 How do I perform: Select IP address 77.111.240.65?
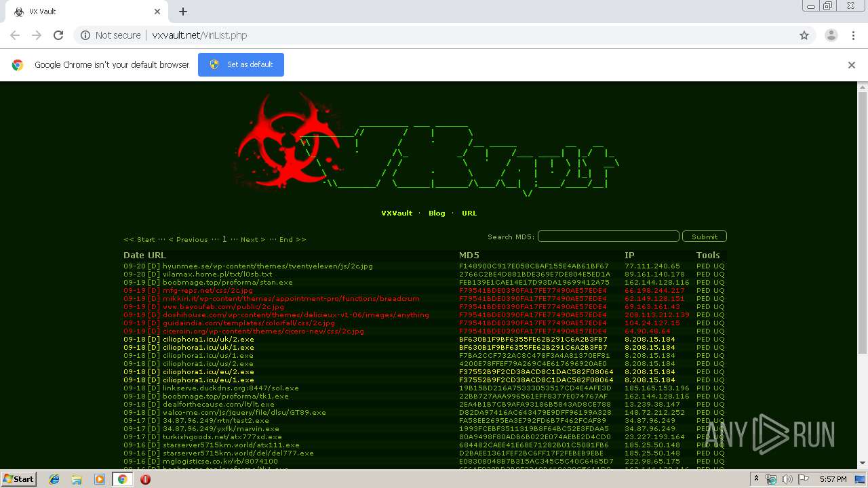pos(652,266)
